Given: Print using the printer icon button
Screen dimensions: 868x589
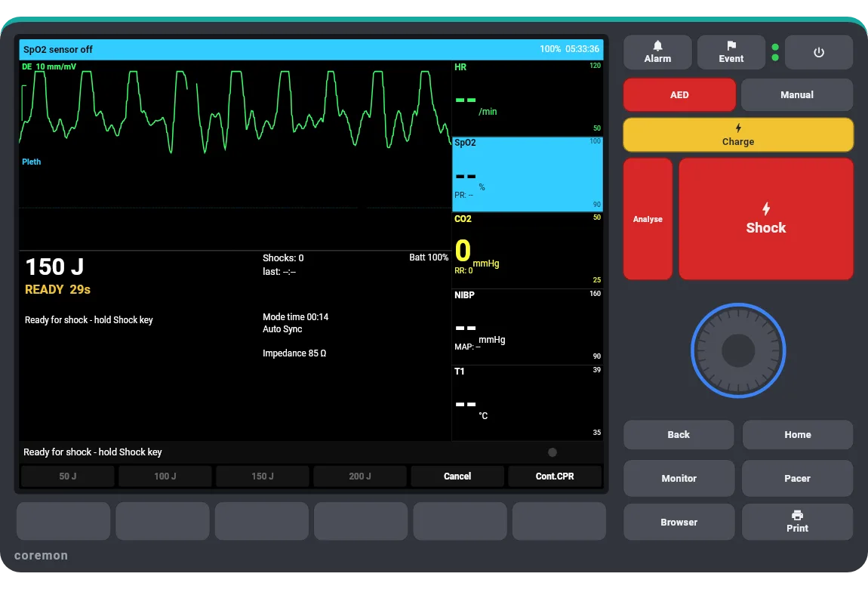Looking at the screenshot, I should click(797, 522).
